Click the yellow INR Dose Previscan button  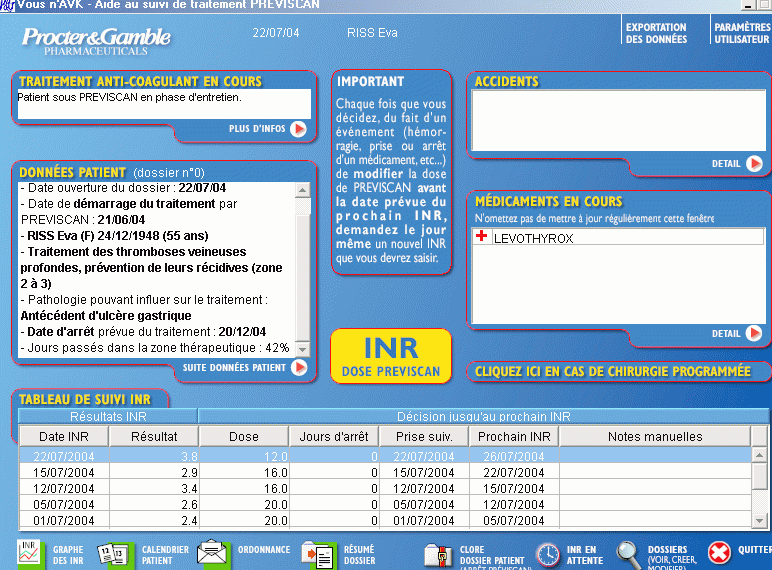391,356
